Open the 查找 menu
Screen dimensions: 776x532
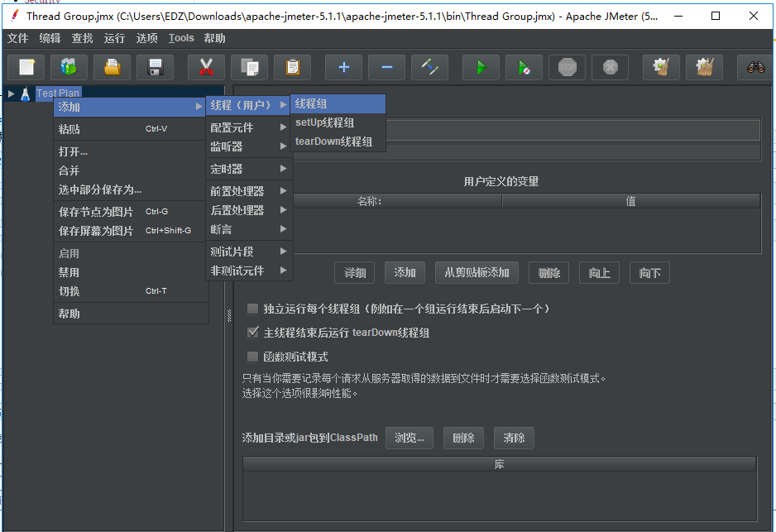82,38
